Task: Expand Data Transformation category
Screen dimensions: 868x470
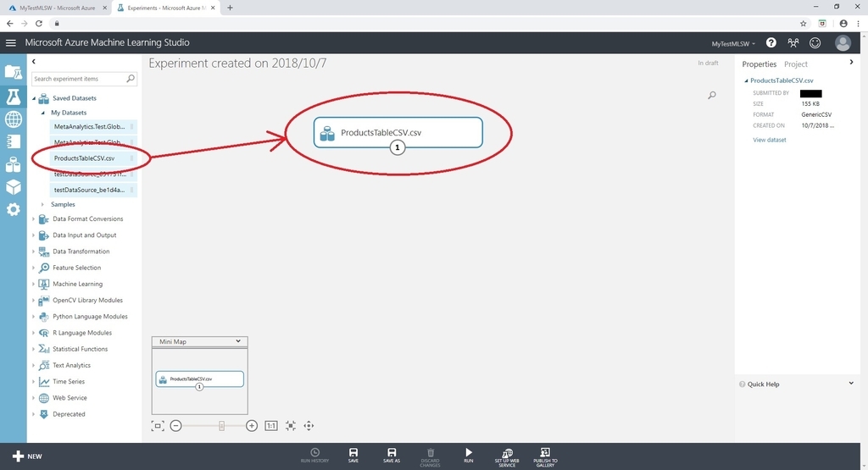Action: (34, 252)
